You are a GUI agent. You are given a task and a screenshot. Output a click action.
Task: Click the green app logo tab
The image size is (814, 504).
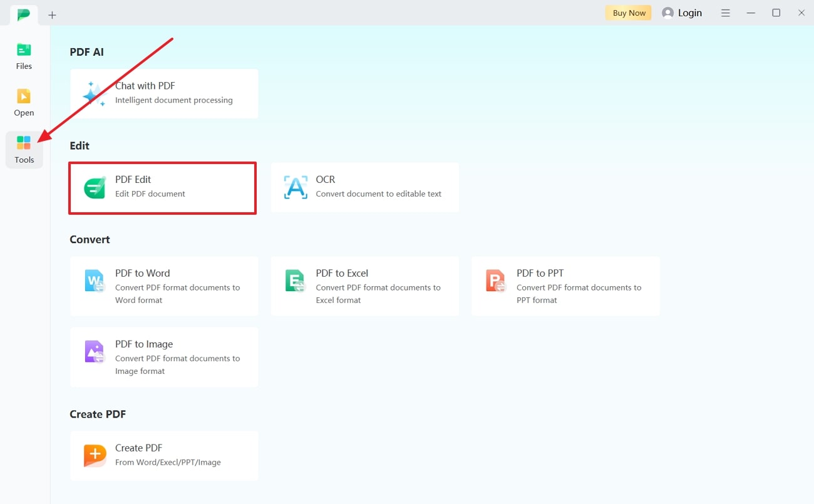click(24, 14)
